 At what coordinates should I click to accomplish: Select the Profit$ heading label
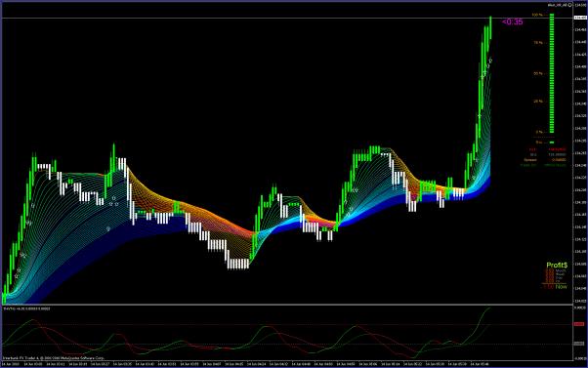tap(557, 265)
